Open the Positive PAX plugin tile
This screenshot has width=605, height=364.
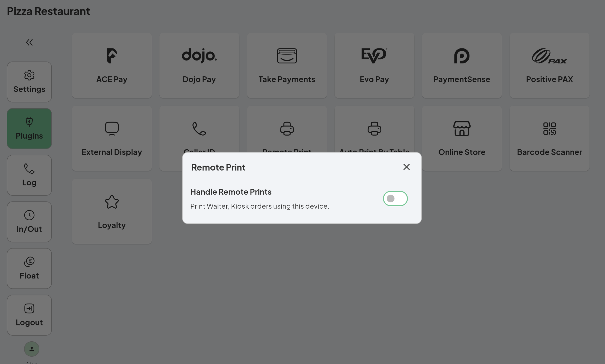(549, 65)
